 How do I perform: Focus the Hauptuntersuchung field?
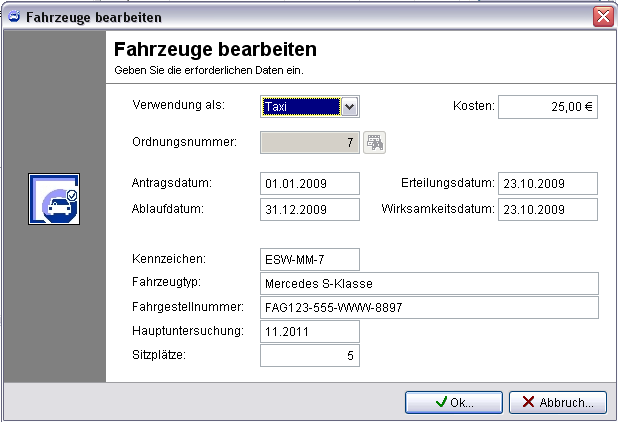[309, 332]
